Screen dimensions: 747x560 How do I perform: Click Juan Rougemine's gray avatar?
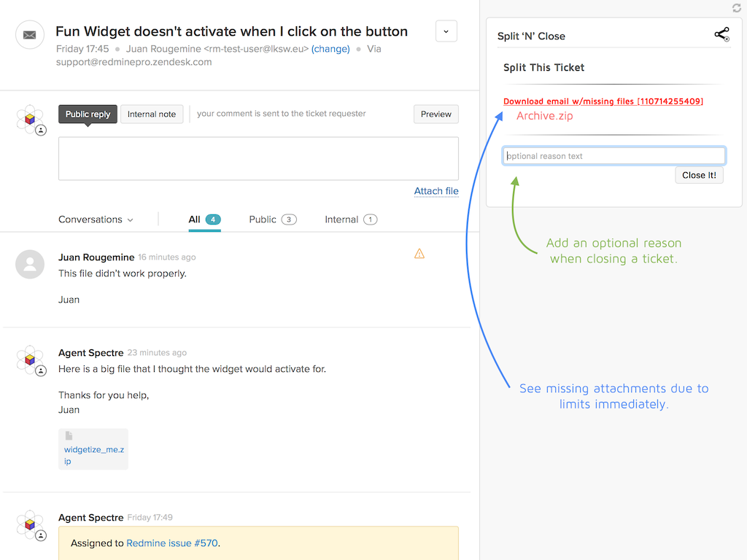click(x=30, y=265)
